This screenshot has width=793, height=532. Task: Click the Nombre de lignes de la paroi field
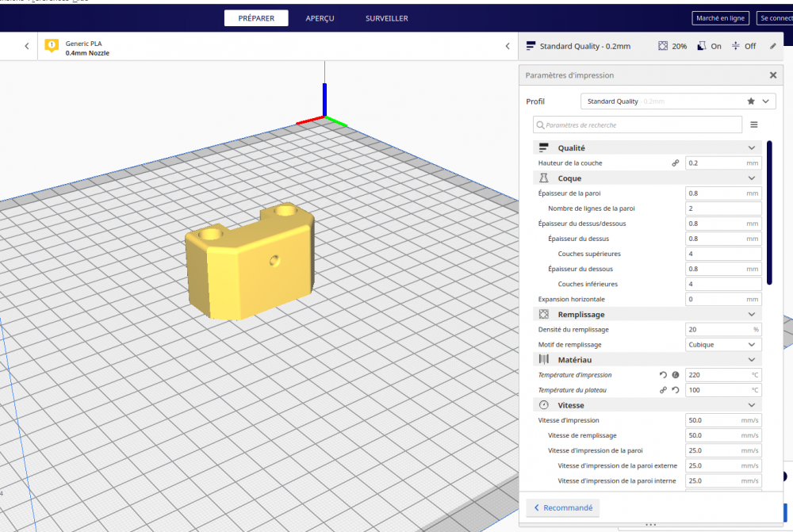click(x=723, y=209)
